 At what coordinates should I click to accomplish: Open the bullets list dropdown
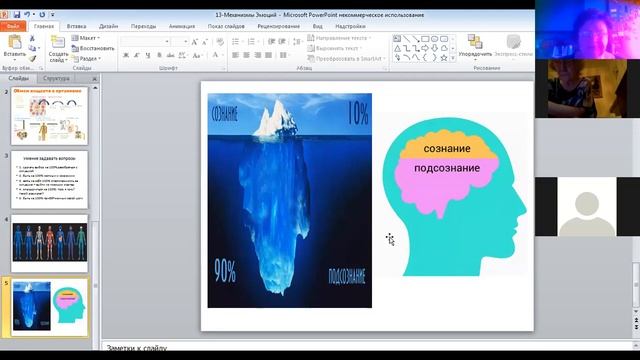[242, 42]
